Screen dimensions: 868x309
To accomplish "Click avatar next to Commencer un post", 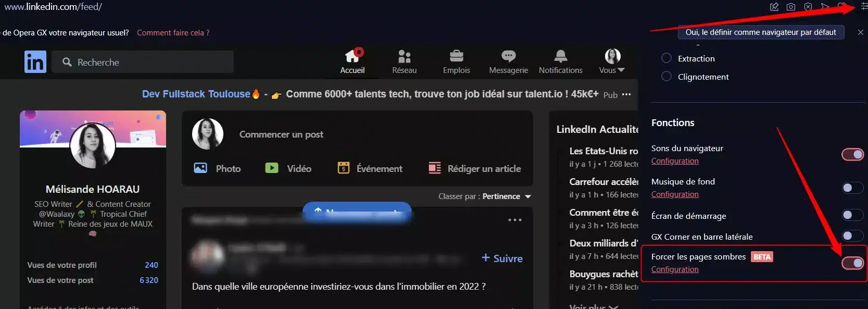I will point(208,134).
